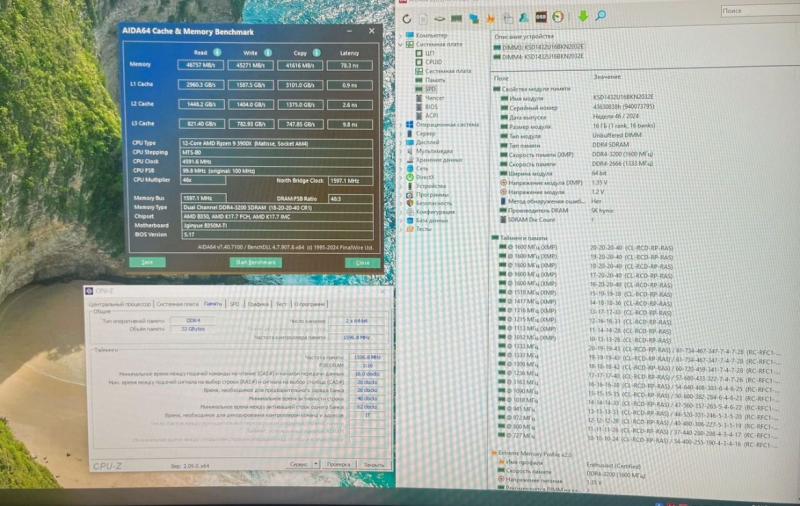Click L1 Cache Read value 2960.3 GB/s
This screenshot has height=506, width=800.
tap(201, 85)
